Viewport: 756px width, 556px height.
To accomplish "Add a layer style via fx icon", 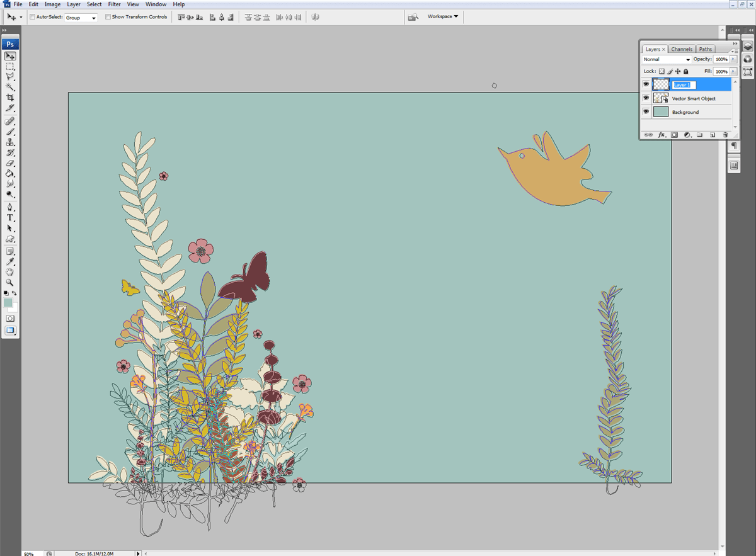I will pyautogui.click(x=661, y=135).
